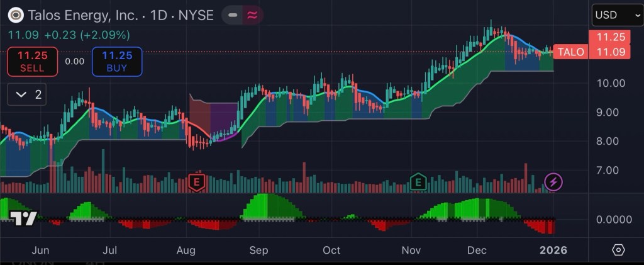644x265 pixels.
Task: Click the 0.00 spread value
Action: click(x=74, y=61)
